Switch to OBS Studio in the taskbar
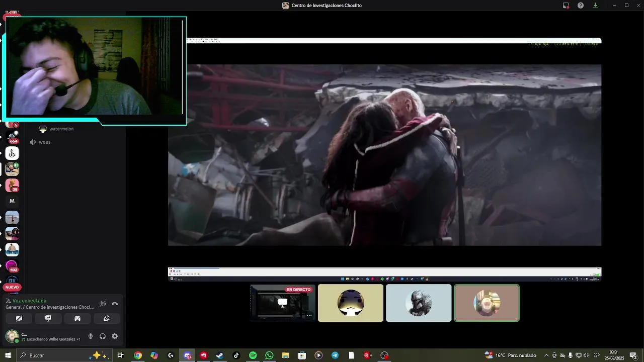This screenshot has height=362, width=644. tap(384, 355)
